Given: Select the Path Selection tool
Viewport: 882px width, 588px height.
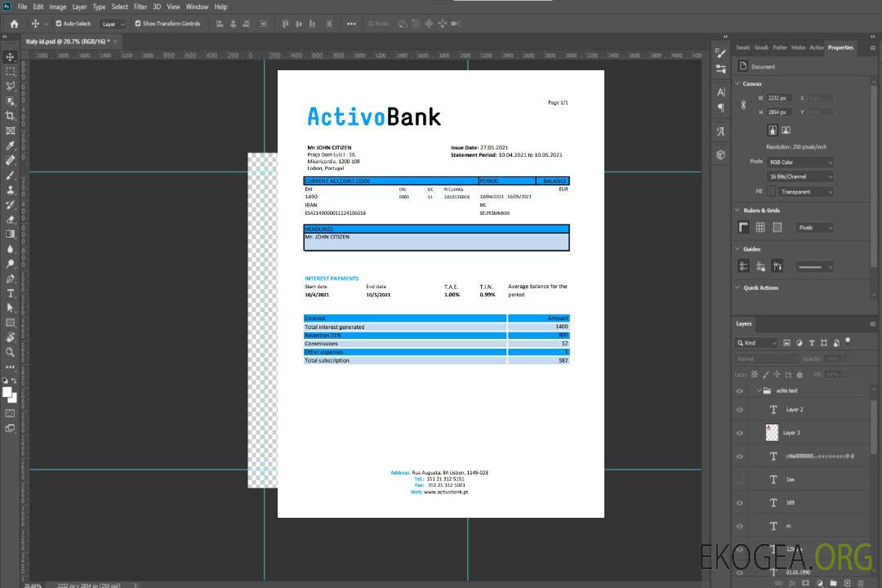Looking at the screenshot, I should pyautogui.click(x=10, y=308).
